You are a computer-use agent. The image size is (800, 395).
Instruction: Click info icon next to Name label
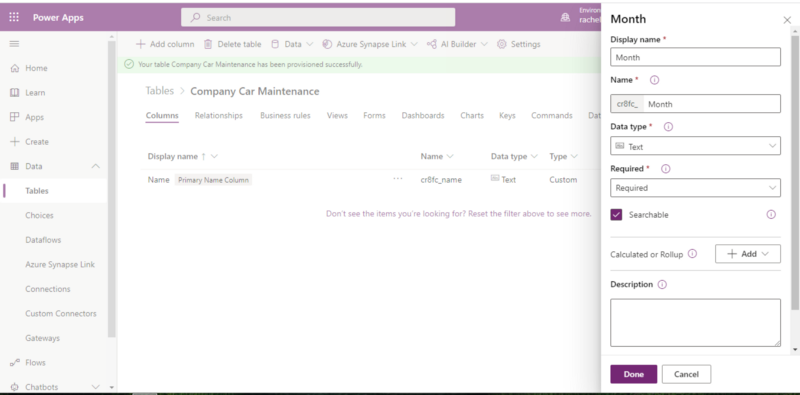click(655, 80)
